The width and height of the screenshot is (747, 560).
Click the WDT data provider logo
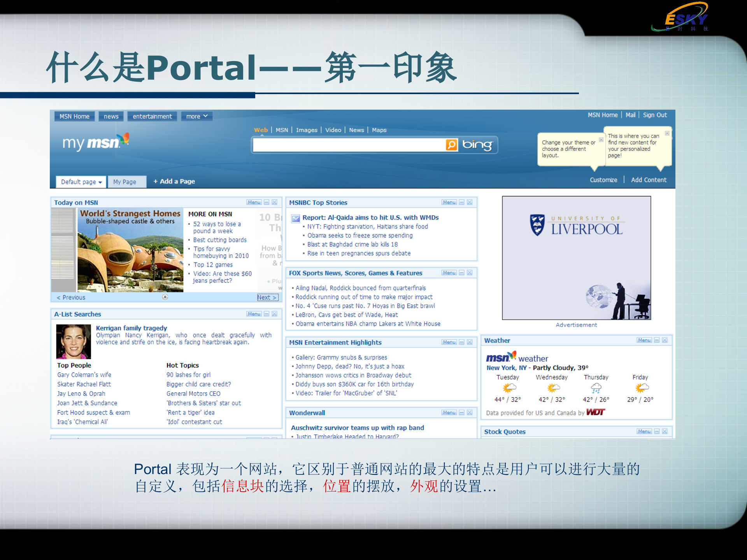(x=595, y=412)
